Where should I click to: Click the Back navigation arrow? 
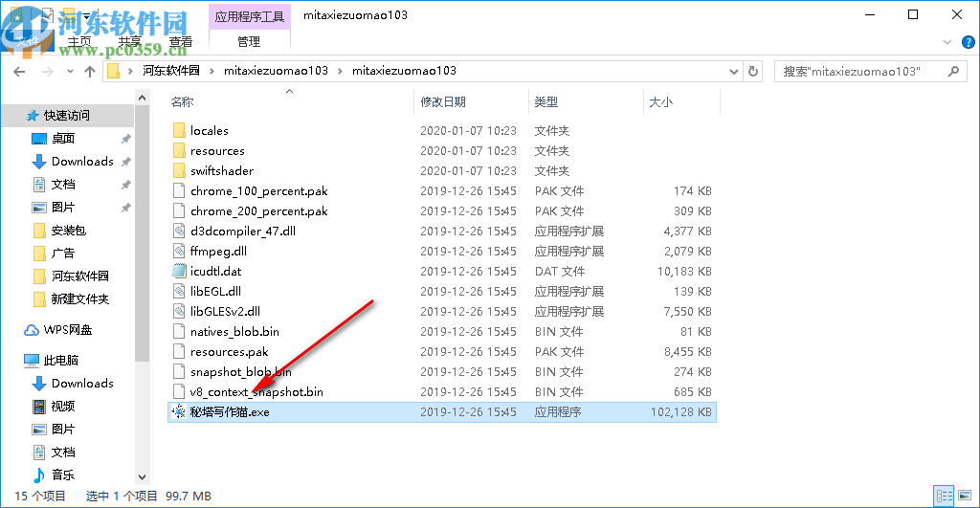(x=19, y=72)
